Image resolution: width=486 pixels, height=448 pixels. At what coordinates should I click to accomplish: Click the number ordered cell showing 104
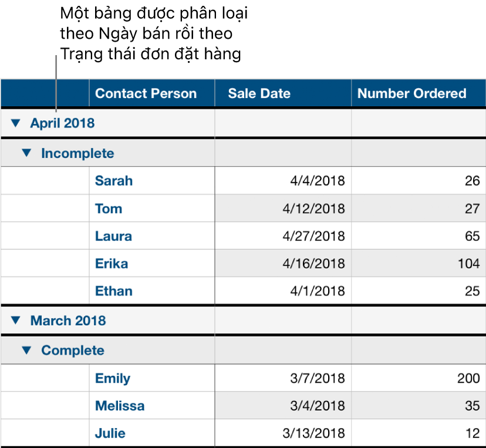[468, 264]
